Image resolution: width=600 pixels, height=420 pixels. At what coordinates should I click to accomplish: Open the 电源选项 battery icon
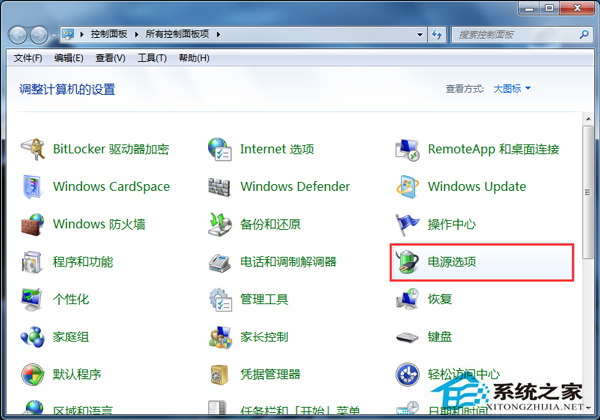coord(407,262)
